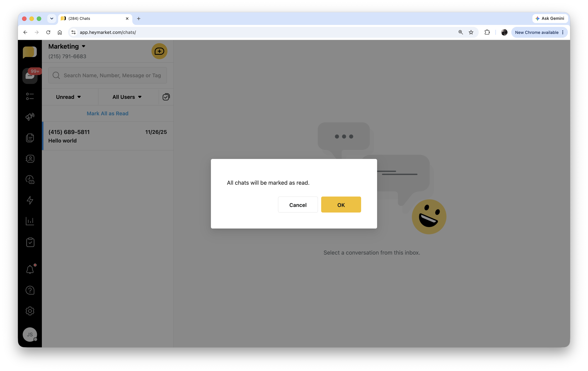This screenshot has height=371, width=588.
Task: Open the Automations lightning bolt icon
Action: [30, 200]
